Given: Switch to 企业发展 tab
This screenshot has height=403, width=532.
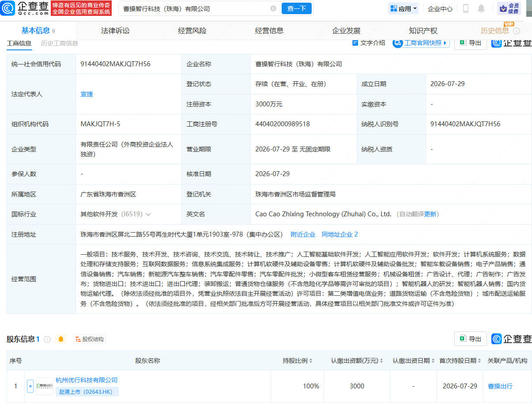Looking at the screenshot, I should click(x=346, y=30).
